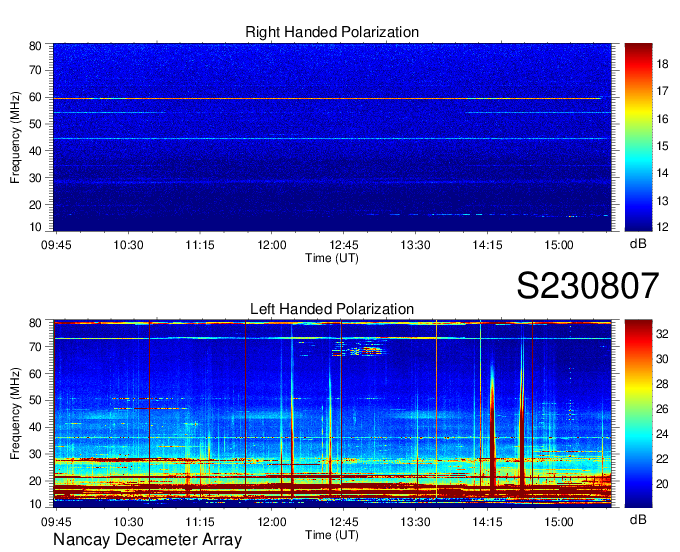Screen dimensions: 680x552
Task: Click the Frequency (MHz) axis label of Right Handed plot
Action: (x=15, y=137)
